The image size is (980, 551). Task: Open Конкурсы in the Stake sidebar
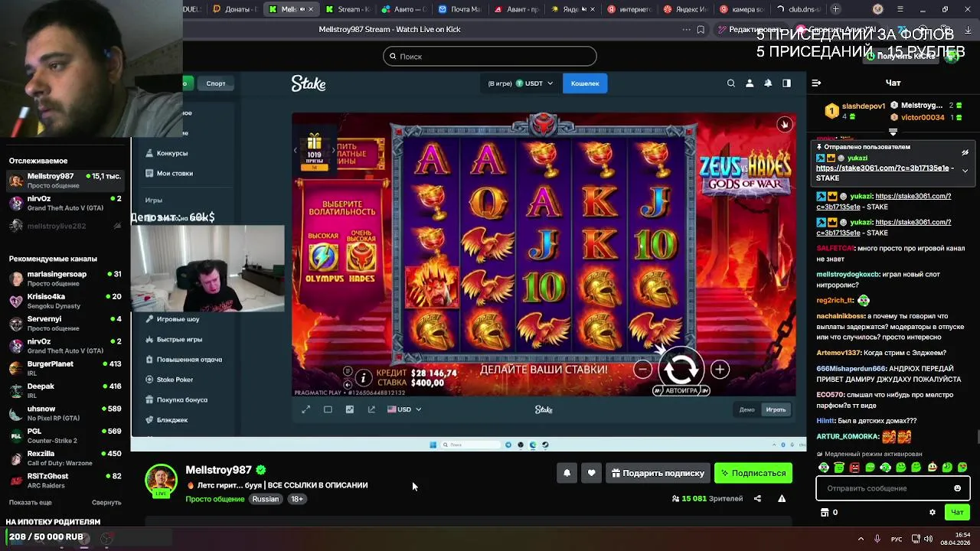172,153
